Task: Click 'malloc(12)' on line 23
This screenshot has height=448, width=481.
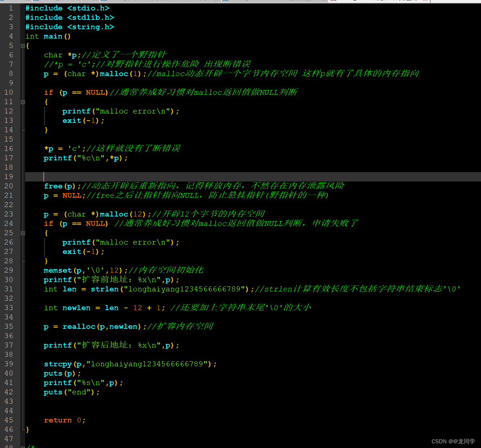Action: point(123,214)
